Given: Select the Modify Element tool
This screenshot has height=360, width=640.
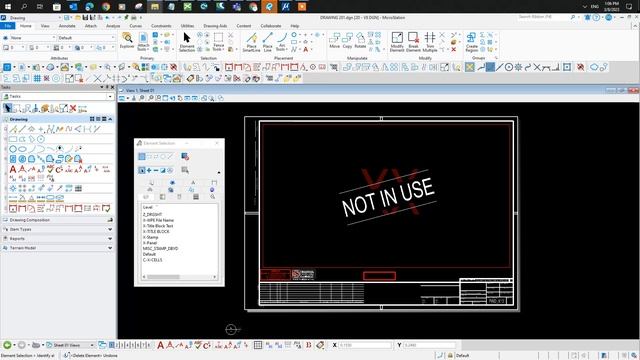Looking at the screenshot, I should [x=397, y=42].
